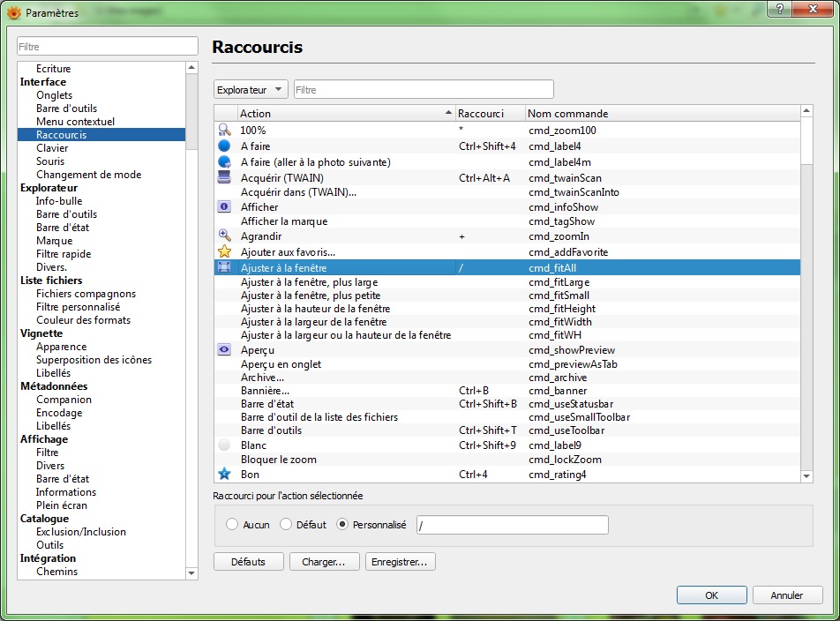Click the shortcut filter field above the table

(x=424, y=89)
